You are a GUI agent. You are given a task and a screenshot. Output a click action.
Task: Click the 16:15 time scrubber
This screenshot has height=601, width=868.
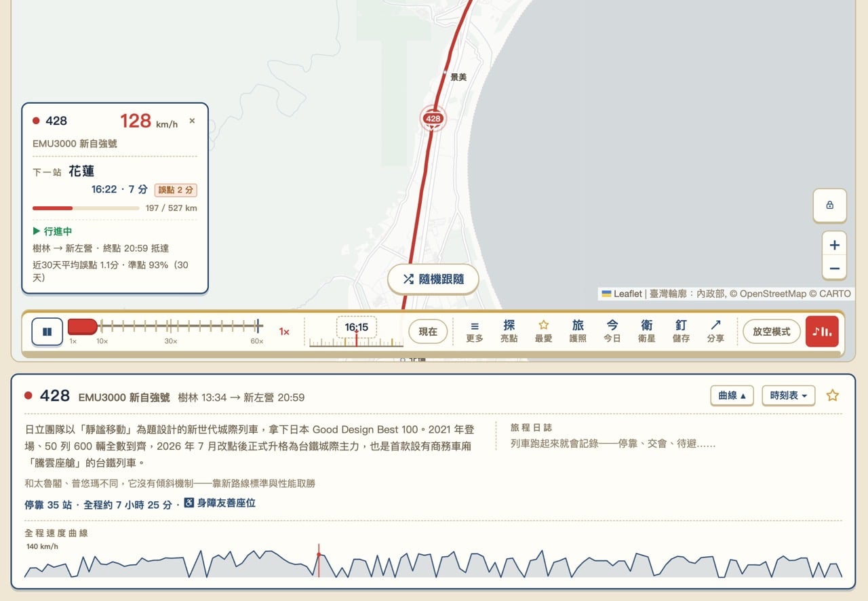click(x=356, y=328)
